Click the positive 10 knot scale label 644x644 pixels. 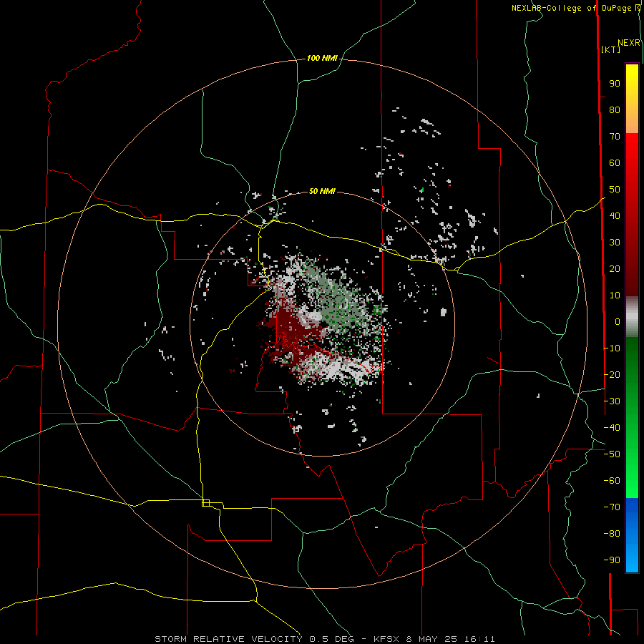coord(615,296)
